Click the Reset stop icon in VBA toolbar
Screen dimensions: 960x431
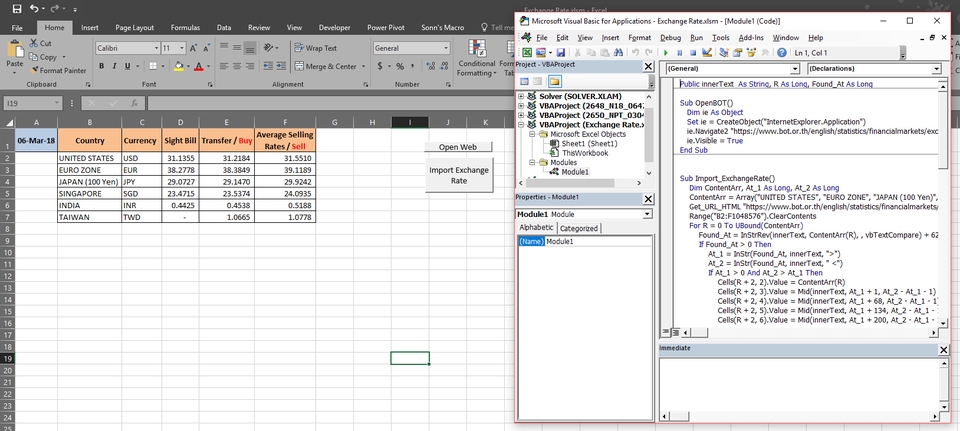pos(693,53)
